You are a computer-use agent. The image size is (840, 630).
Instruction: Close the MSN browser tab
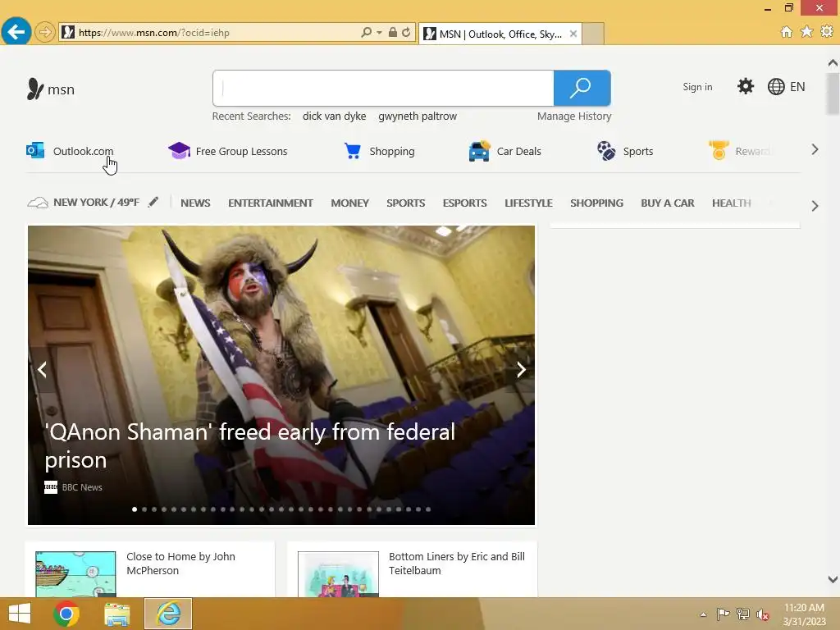[x=573, y=34]
